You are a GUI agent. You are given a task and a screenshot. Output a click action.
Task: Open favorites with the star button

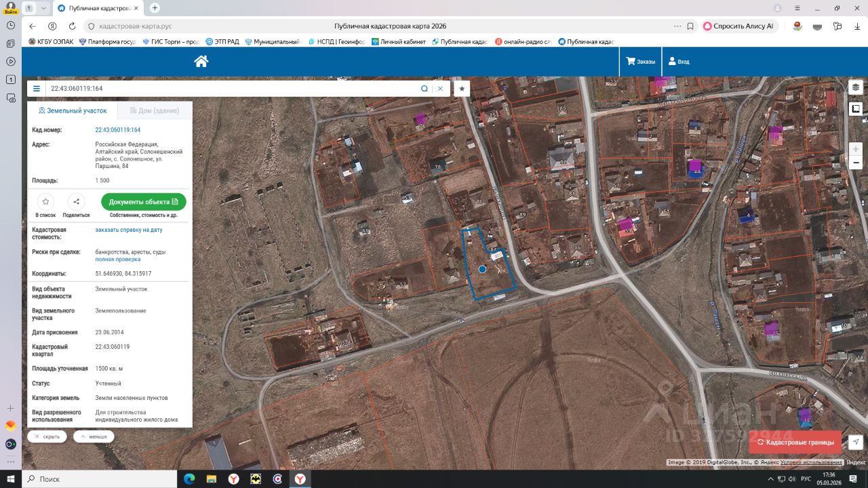[x=462, y=89]
